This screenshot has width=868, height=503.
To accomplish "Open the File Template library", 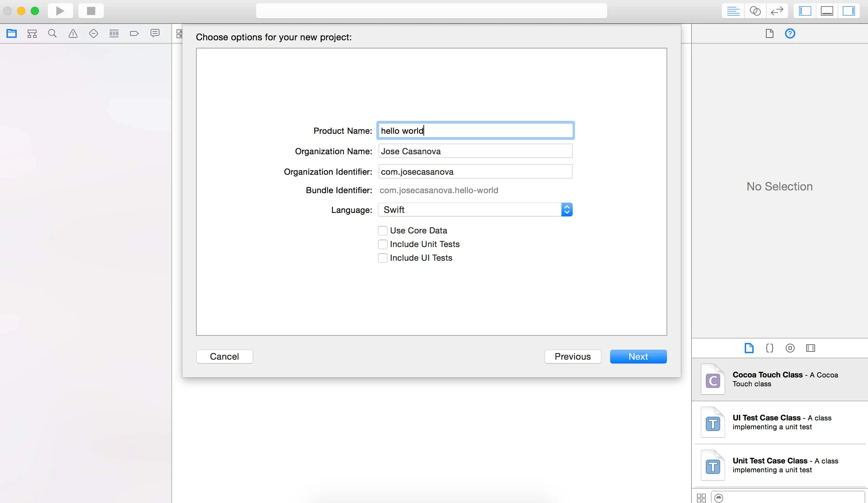I will tap(749, 348).
